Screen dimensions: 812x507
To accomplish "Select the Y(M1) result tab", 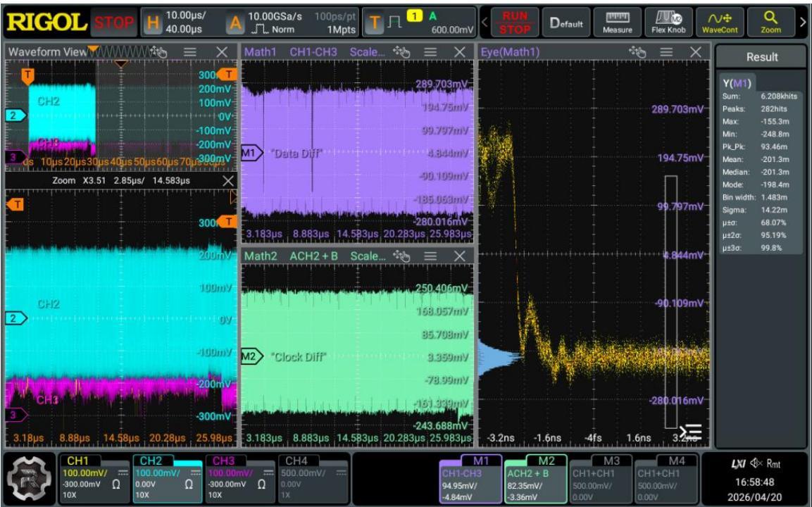I will [x=737, y=83].
